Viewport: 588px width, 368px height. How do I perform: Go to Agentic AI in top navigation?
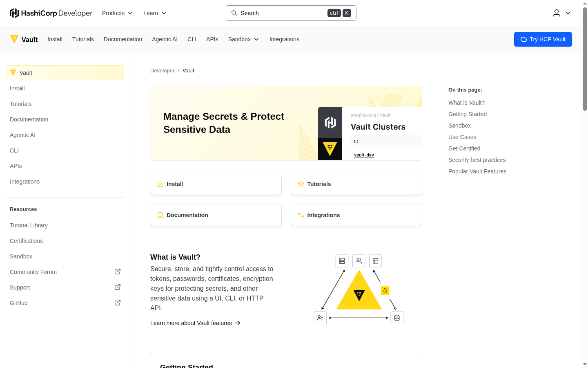[165, 39]
